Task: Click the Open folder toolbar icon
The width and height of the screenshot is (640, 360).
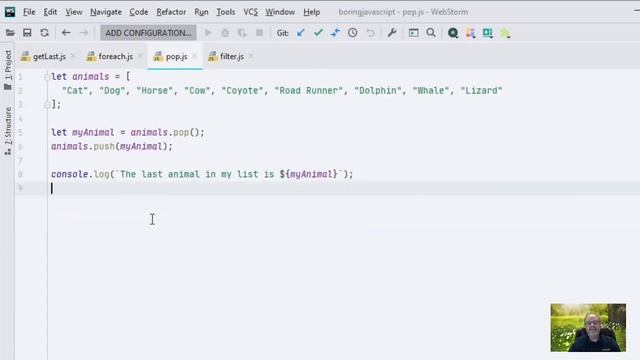Action: [x=10, y=33]
